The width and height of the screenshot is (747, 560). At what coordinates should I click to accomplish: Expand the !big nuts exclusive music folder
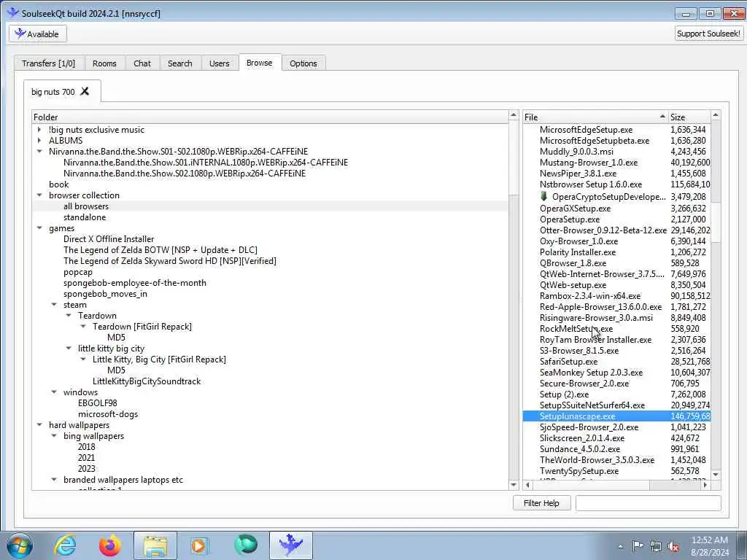(x=39, y=130)
